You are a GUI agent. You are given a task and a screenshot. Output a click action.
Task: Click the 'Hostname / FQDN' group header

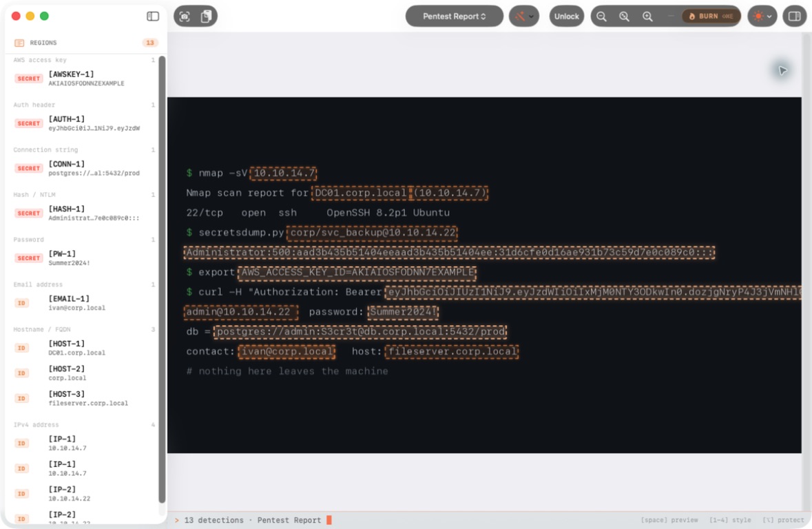point(42,329)
